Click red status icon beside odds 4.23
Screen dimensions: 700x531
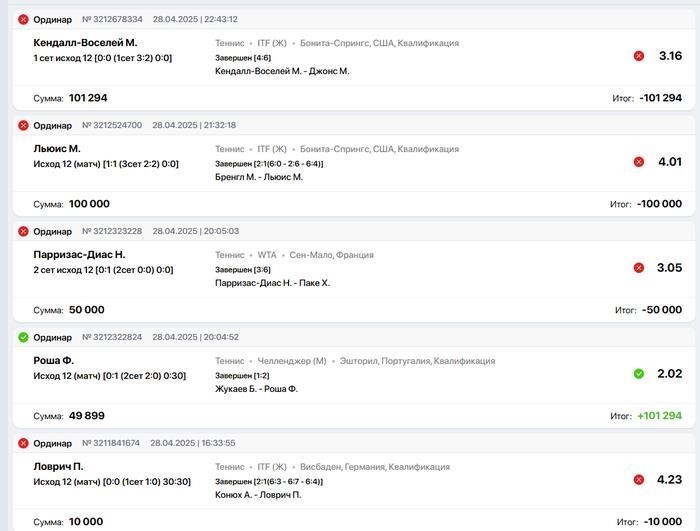pyautogui.click(x=639, y=479)
